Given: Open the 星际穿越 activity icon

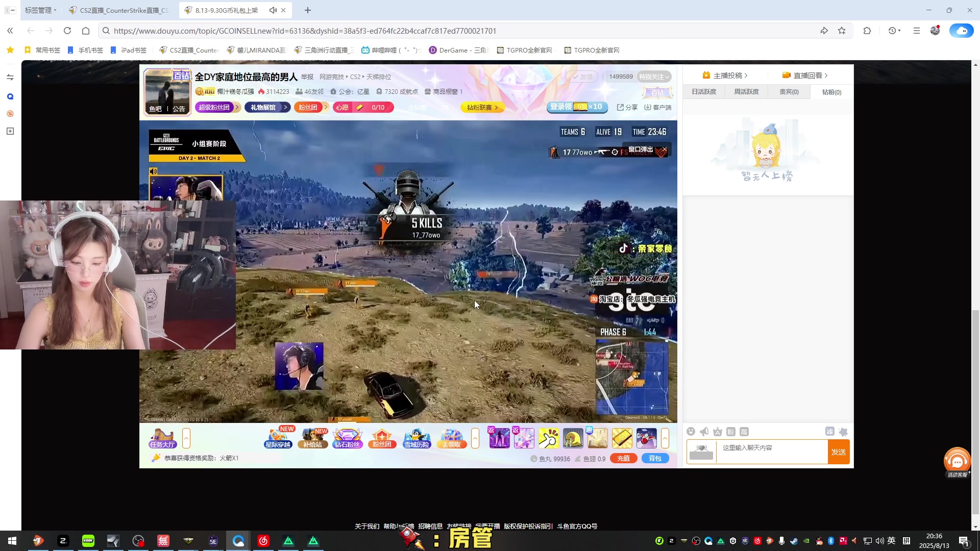Looking at the screenshot, I should [x=278, y=438].
